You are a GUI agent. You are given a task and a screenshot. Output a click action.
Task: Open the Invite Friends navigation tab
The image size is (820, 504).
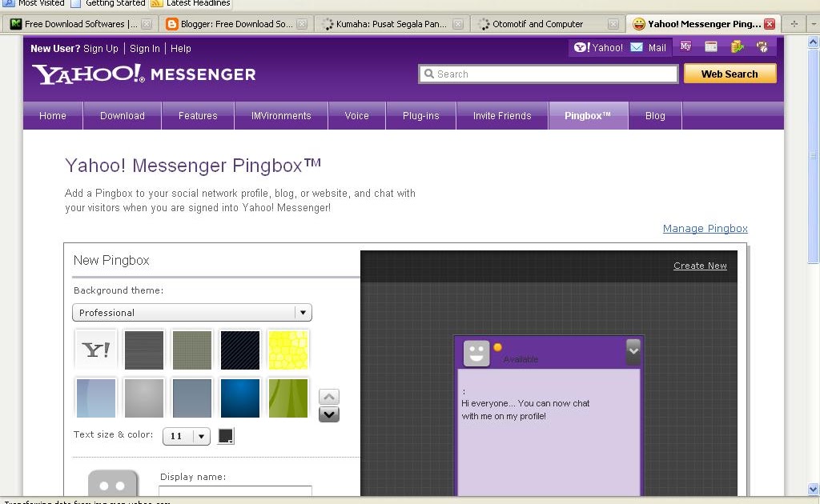(502, 115)
